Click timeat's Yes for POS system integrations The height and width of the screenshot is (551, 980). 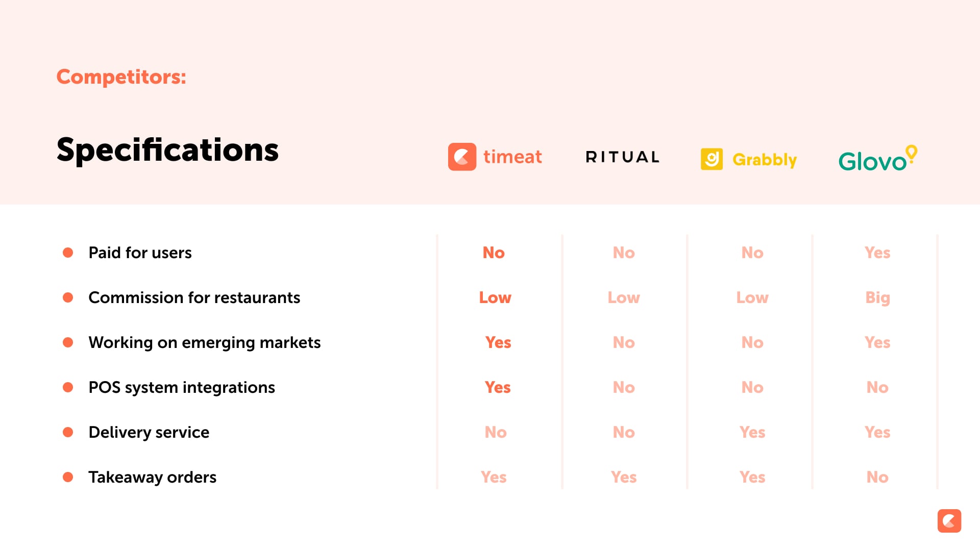[x=498, y=387]
